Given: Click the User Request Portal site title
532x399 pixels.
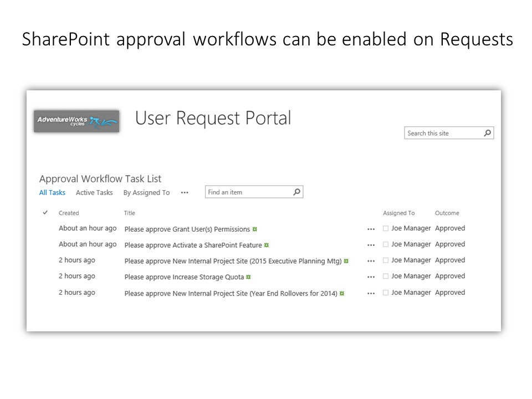Looking at the screenshot, I should [213, 119].
